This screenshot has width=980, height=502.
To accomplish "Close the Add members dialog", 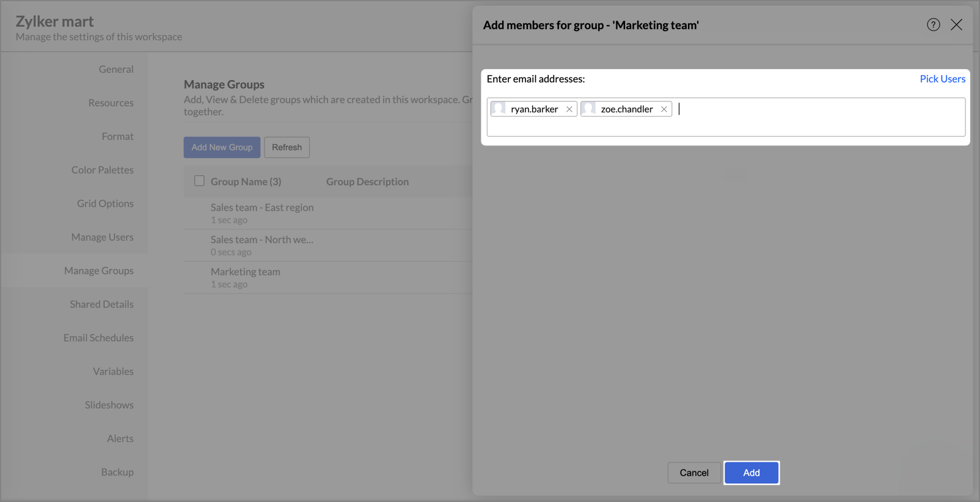I will click(x=956, y=25).
